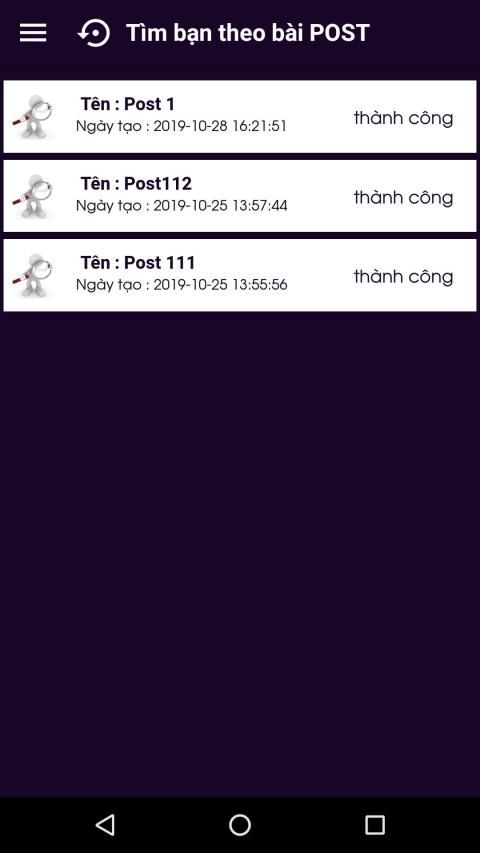The height and width of the screenshot is (853, 480).
Task: Open recent apps with square button
Action: pos(374,825)
